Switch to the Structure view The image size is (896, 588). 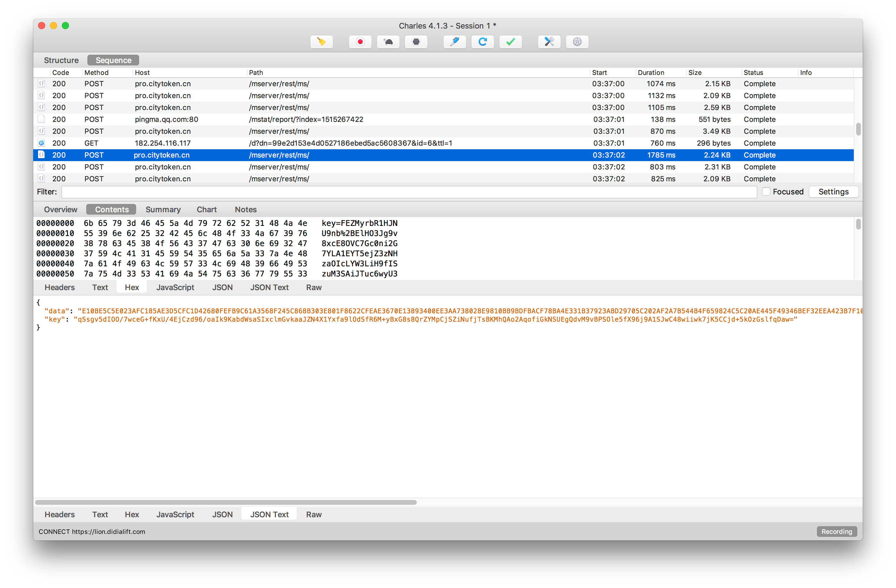point(61,60)
